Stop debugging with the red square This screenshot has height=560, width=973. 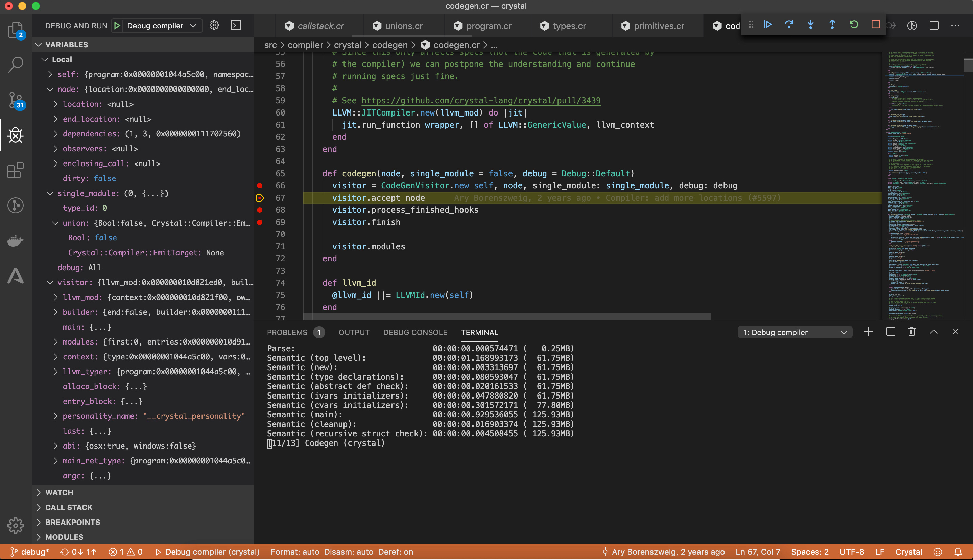point(875,25)
